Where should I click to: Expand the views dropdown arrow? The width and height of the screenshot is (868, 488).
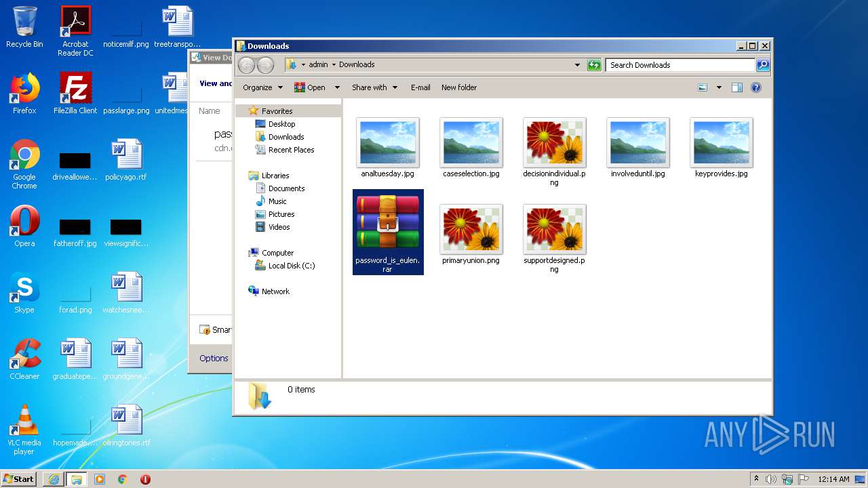coord(719,87)
